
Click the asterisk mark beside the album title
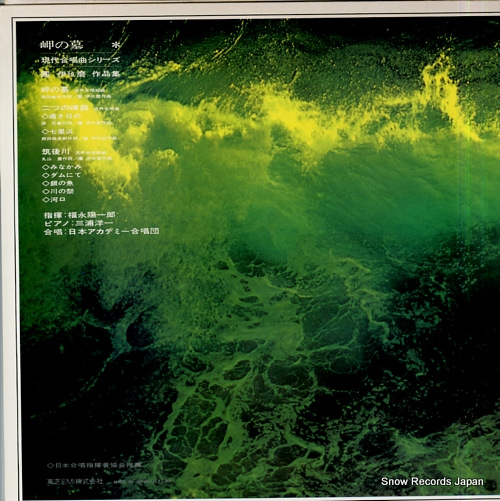click(x=115, y=45)
